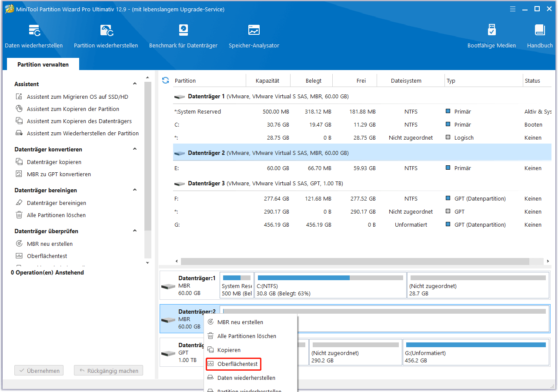Select Oberflächentest in sidebar
Image resolution: width=558 pixels, height=392 pixels.
tap(47, 256)
